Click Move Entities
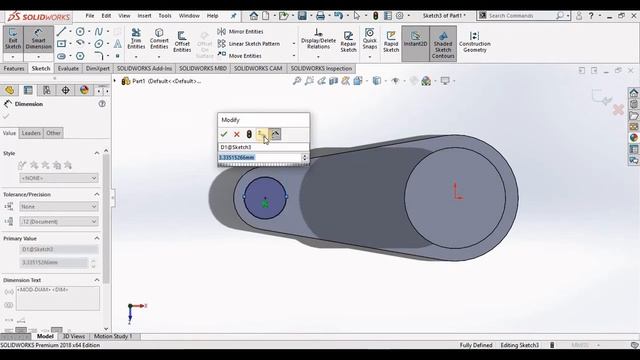The image size is (640, 360). 240,56
